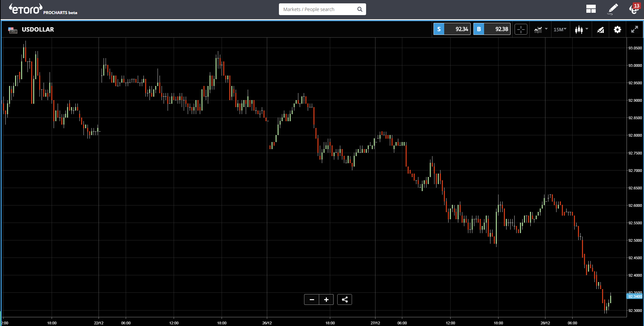Open the eToro ProCharts logo home
644x326 pixels.
[x=43, y=9]
